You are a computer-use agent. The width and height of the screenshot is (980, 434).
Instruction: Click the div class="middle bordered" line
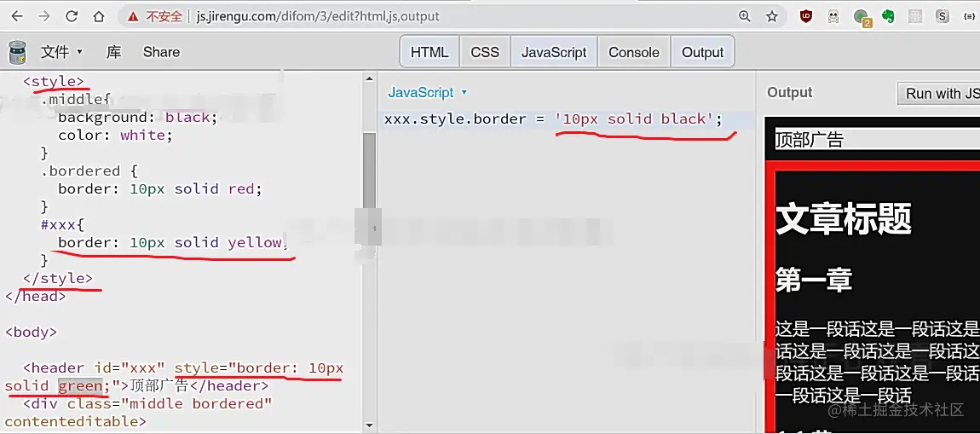(x=147, y=404)
